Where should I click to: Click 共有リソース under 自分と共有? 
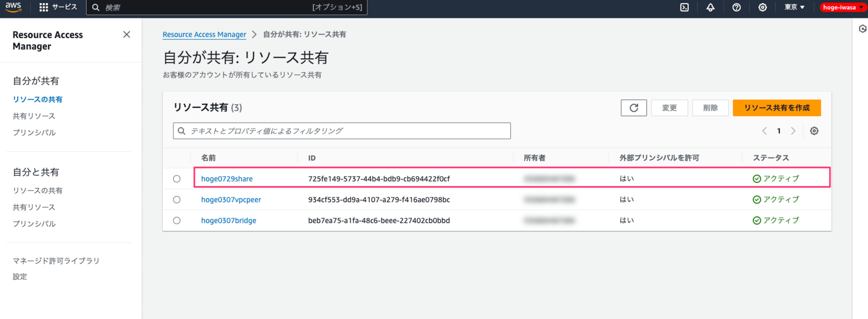[34, 207]
